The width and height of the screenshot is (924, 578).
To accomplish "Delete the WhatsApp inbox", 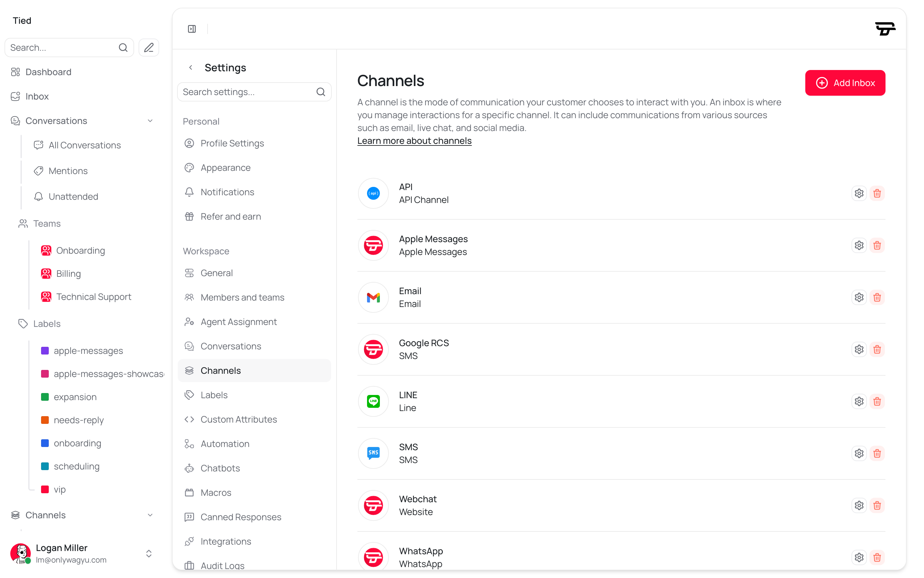I will pyautogui.click(x=877, y=557).
